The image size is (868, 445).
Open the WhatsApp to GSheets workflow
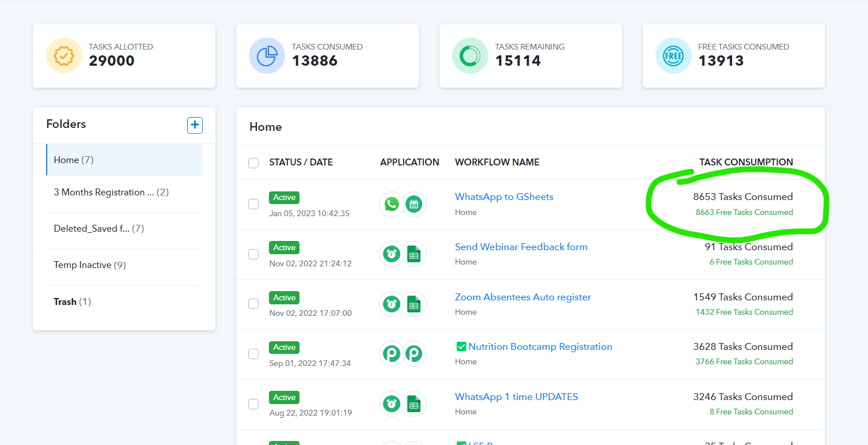coord(504,197)
